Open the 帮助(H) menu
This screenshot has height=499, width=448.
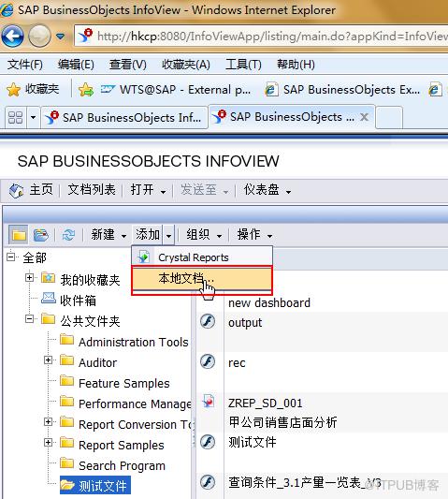click(x=296, y=65)
